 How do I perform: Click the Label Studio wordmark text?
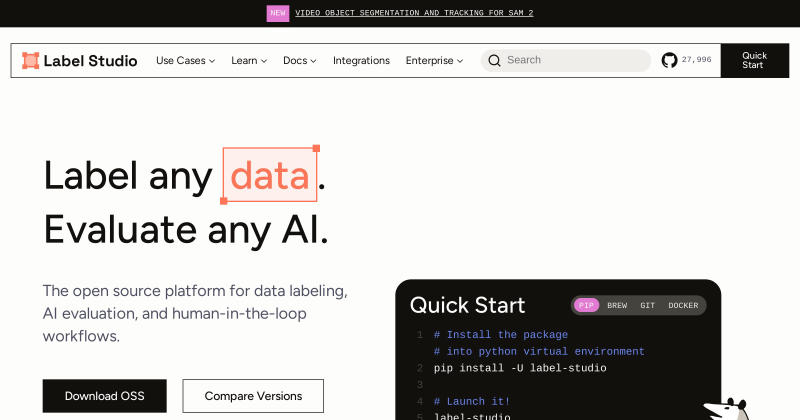[x=90, y=61]
